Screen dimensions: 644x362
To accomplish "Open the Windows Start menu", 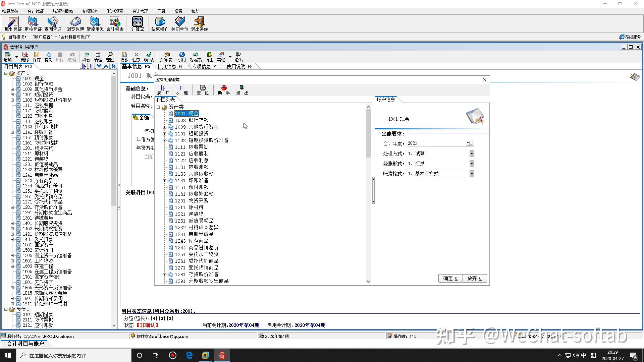I will point(8,355).
